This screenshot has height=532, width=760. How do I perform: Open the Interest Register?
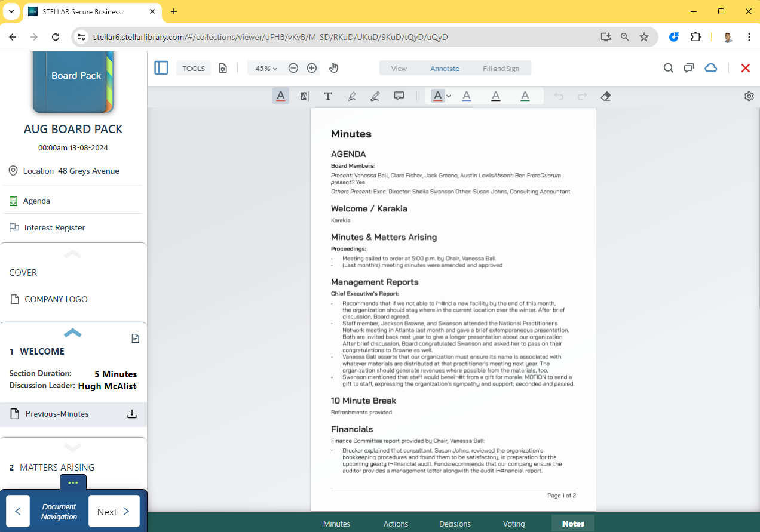click(x=53, y=227)
